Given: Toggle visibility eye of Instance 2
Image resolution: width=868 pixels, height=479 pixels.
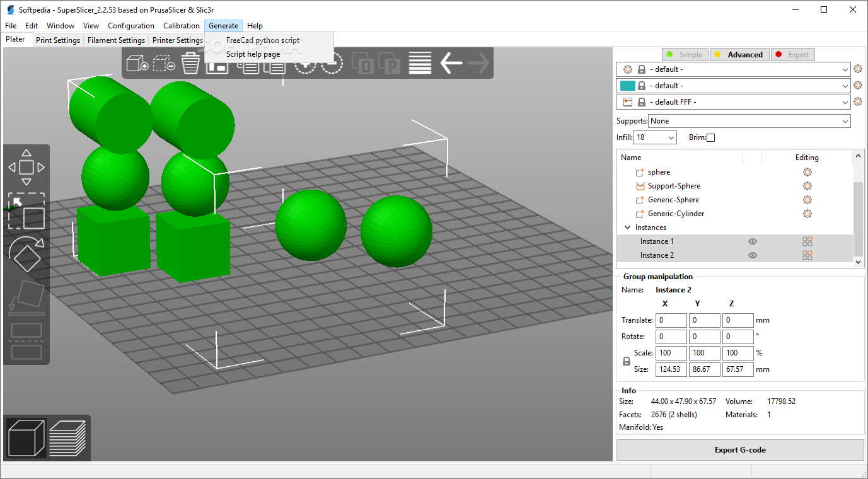Looking at the screenshot, I should click(753, 255).
